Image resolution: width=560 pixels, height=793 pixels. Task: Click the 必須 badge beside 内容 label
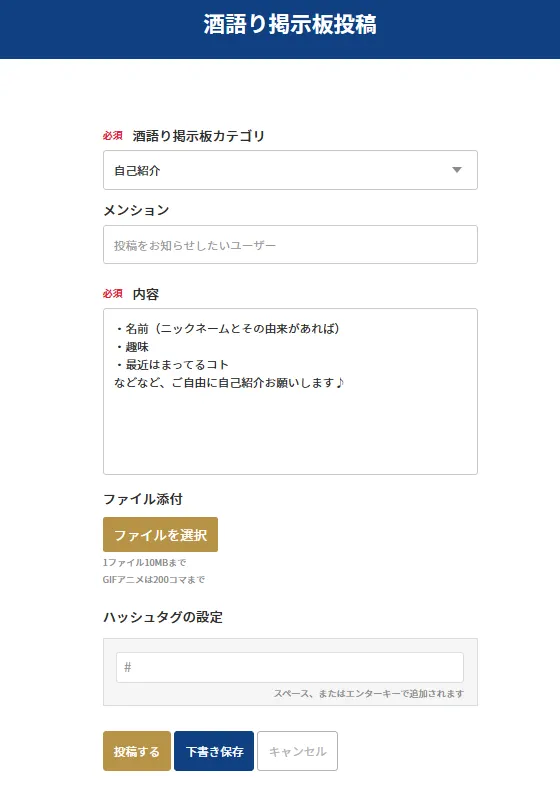pos(113,294)
